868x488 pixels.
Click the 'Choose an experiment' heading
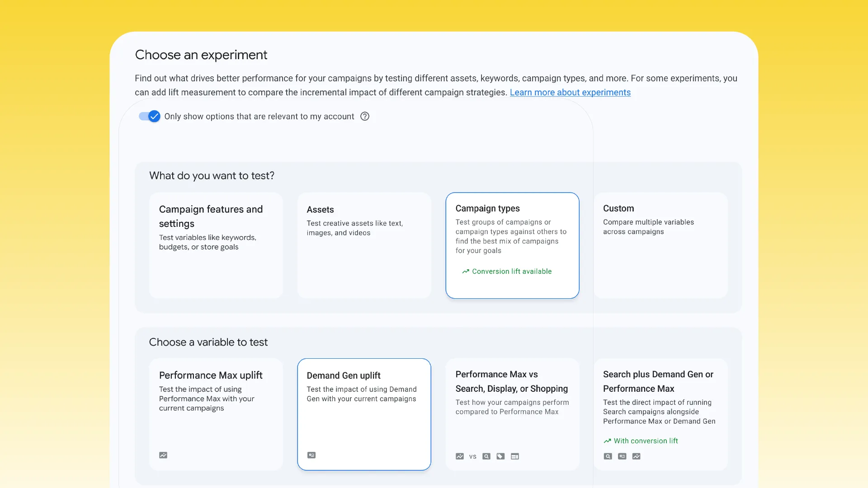point(201,55)
